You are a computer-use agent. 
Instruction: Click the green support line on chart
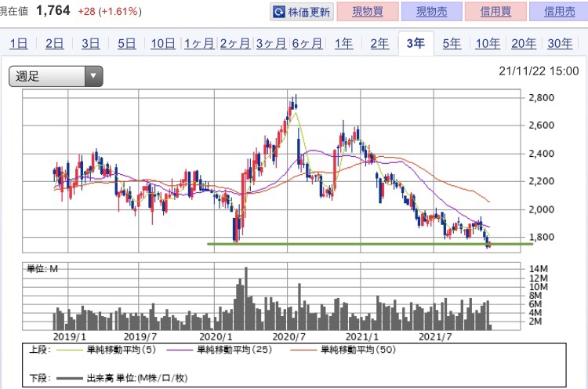point(370,244)
